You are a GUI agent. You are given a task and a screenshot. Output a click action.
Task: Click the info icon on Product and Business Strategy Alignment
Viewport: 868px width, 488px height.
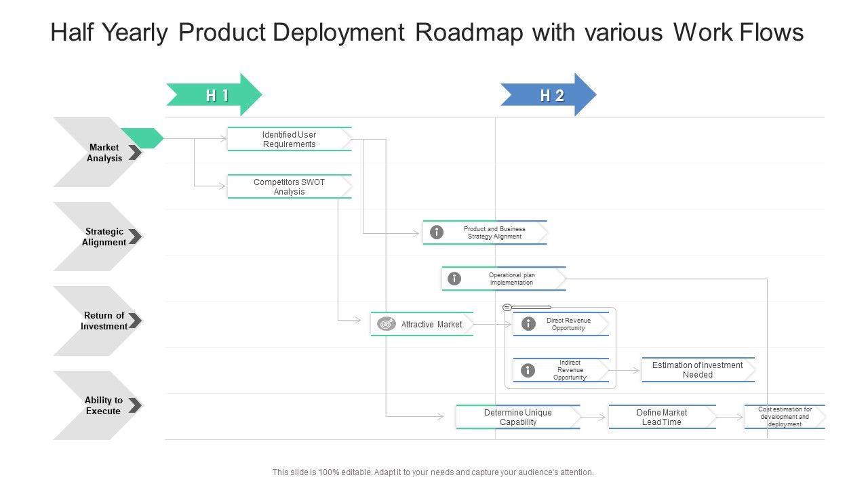[436, 232]
